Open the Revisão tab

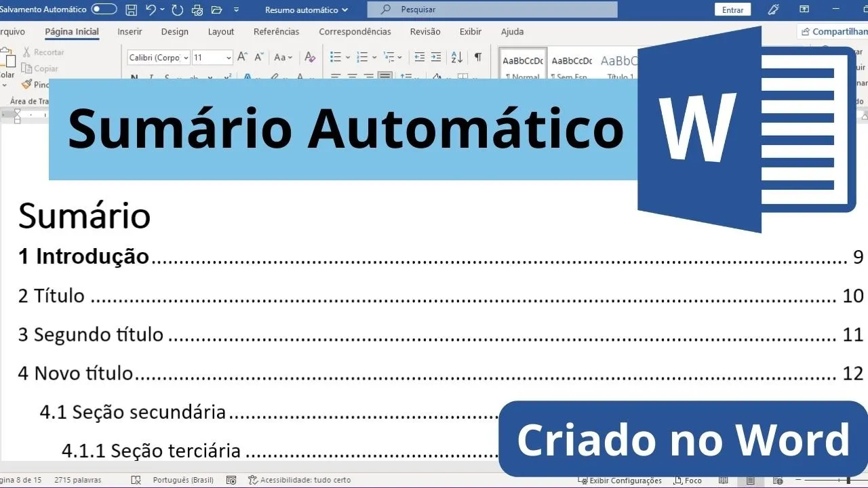coord(425,31)
